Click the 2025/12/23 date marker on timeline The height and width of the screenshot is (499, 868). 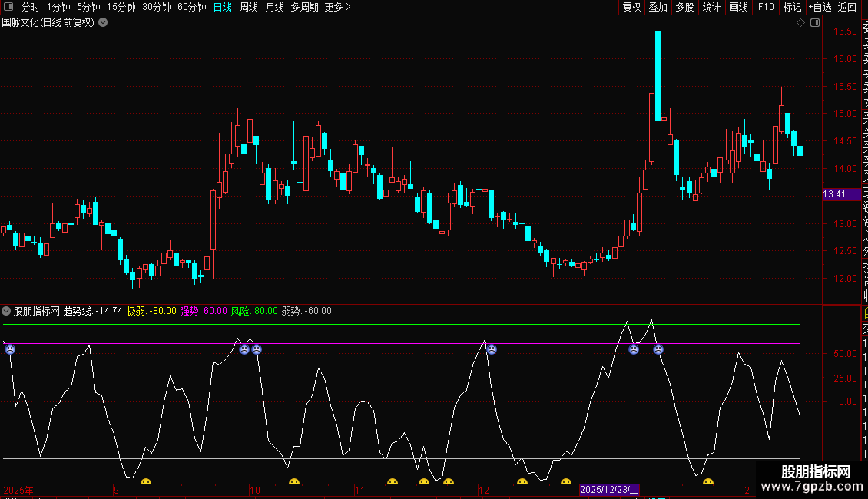[609, 489]
